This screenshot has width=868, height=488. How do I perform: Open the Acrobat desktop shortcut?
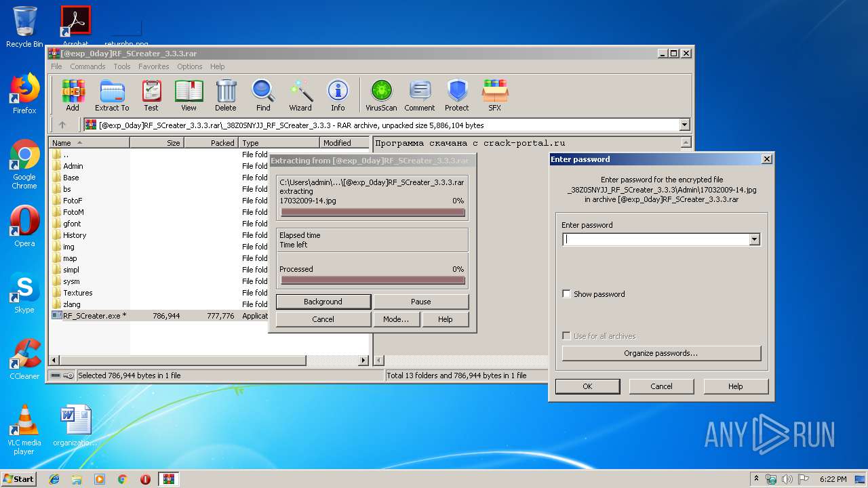tap(75, 26)
